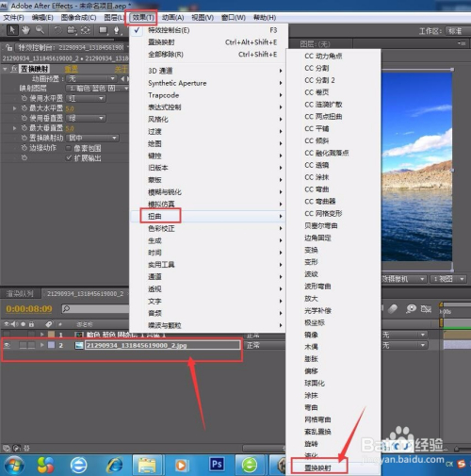Click the fx icon beside 置换映射
This screenshot has width=471, height=476.
[x=14, y=69]
